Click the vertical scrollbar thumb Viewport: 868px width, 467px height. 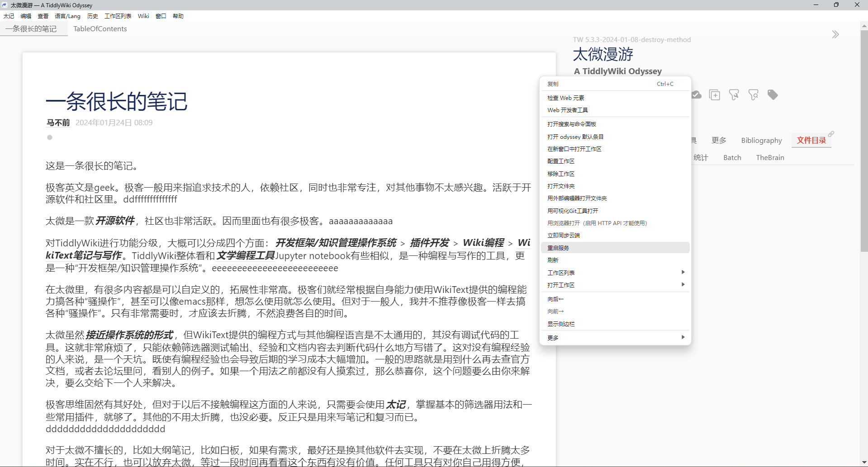(x=864, y=140)
